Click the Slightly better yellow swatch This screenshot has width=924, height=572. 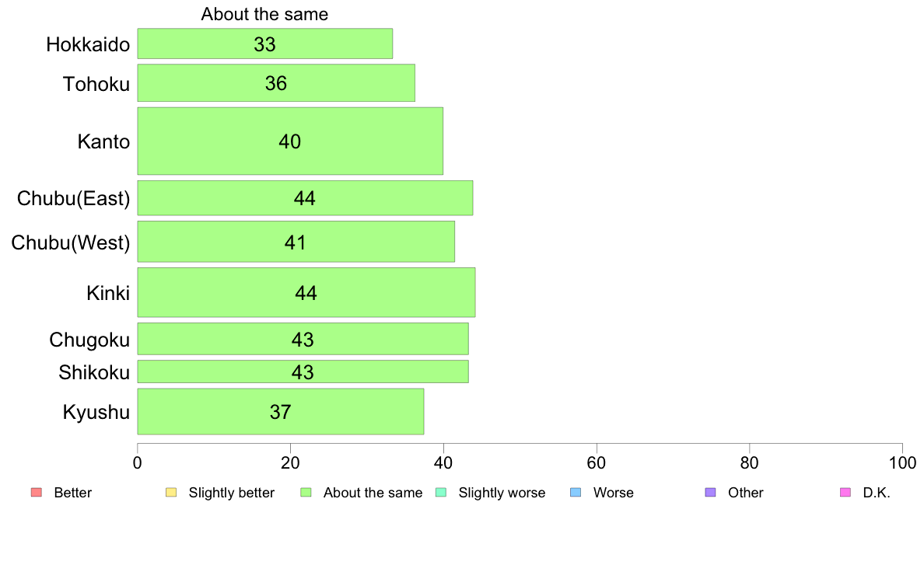(171, 493)
